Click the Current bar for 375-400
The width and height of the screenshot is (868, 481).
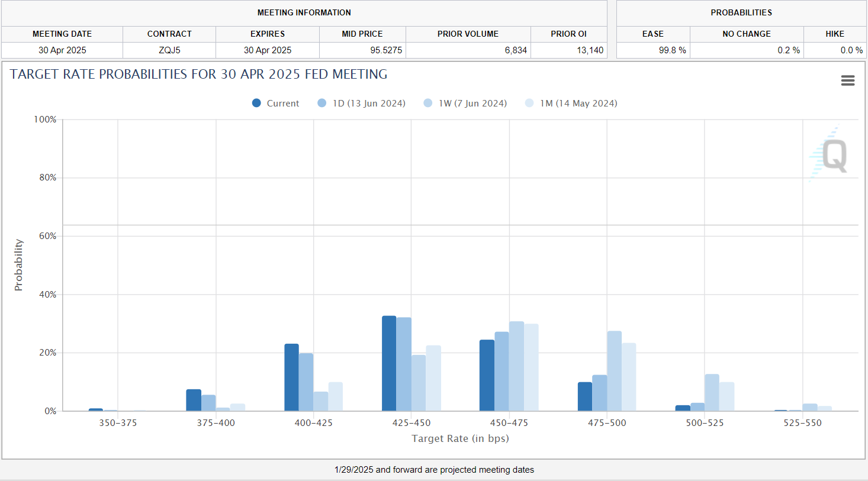click(194, 400)
